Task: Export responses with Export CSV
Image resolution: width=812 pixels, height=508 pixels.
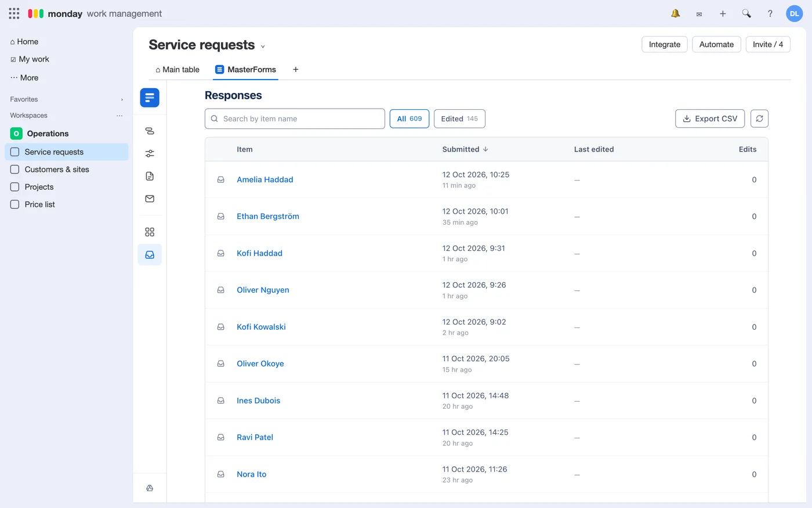Action: point(710,118)
